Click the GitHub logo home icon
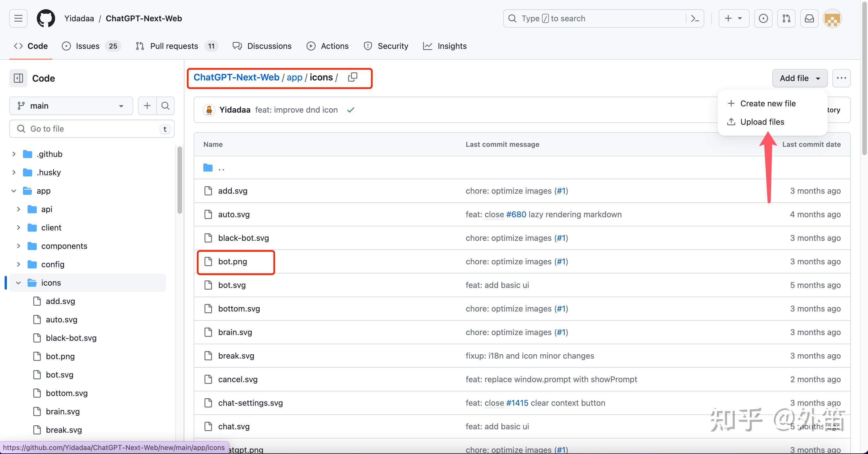 click(46, 19)
